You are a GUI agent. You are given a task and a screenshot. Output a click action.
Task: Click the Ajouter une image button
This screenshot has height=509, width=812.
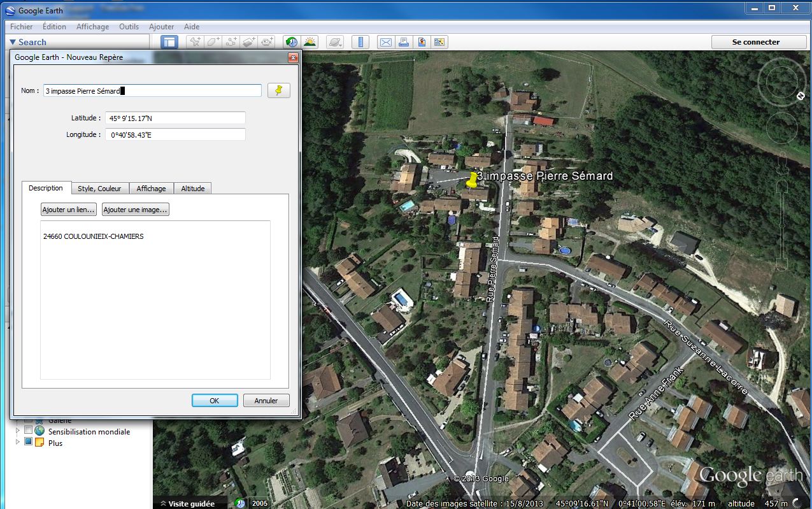click(x=136, y=210)
